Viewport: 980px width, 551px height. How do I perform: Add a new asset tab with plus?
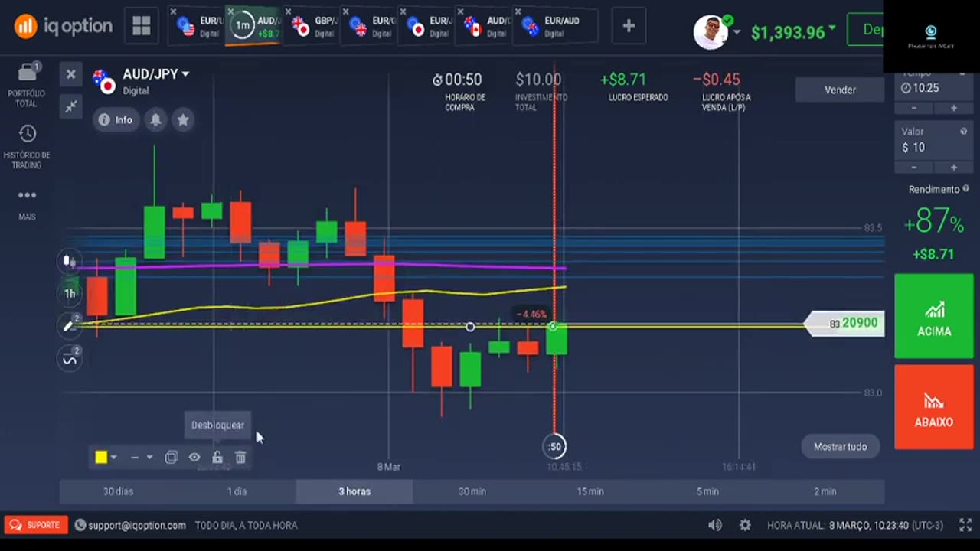click(629, 26)
